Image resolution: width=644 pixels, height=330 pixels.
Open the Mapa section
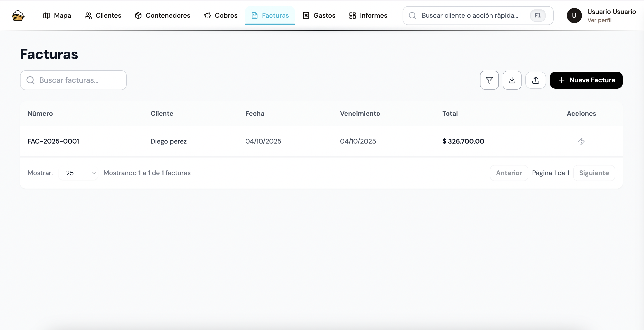[57, 16]
